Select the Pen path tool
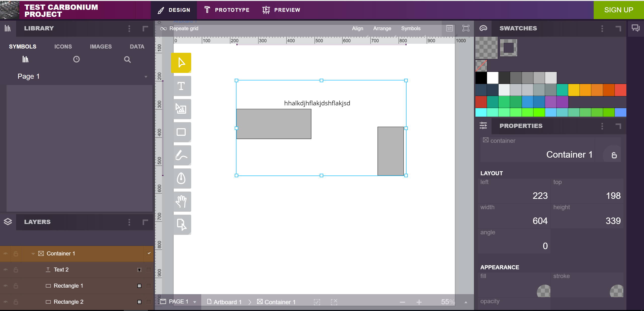 click(x=181, y=178)
